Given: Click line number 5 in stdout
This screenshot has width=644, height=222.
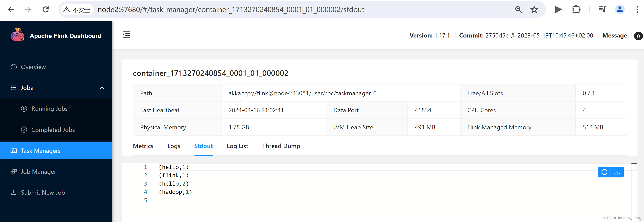Looking at the screenshot, I should 146,200.
